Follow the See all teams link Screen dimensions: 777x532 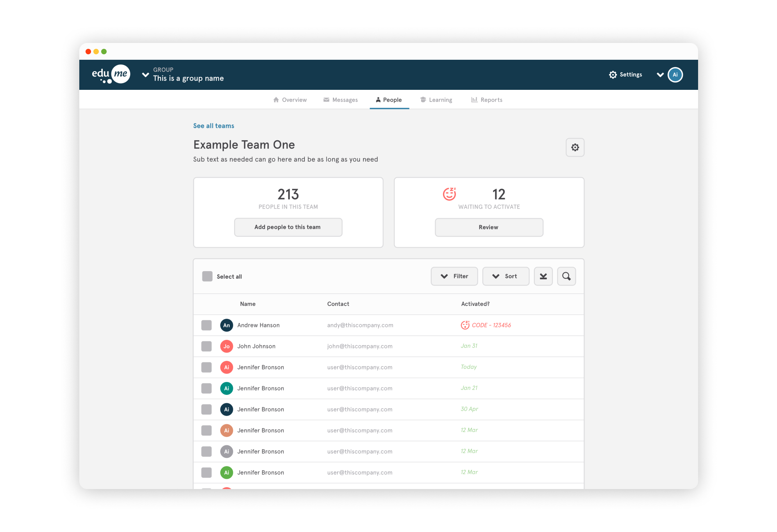coord(213,126)
